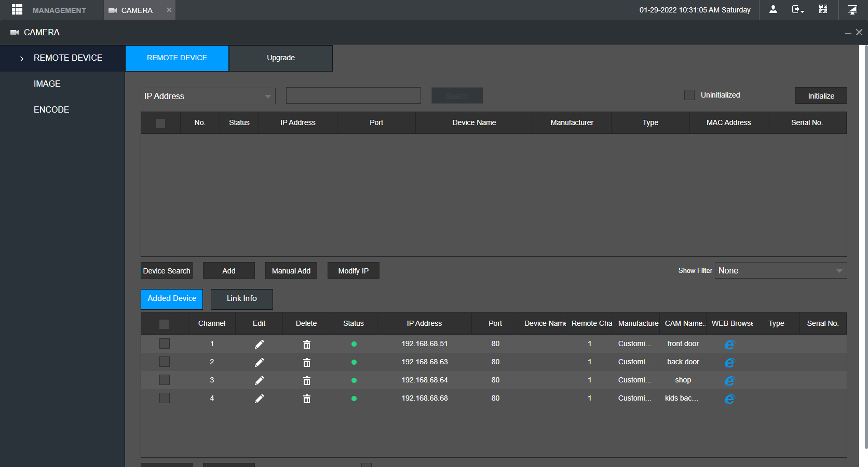Click the Manual Add button
868x467 pixels.
tap(291, 270)
